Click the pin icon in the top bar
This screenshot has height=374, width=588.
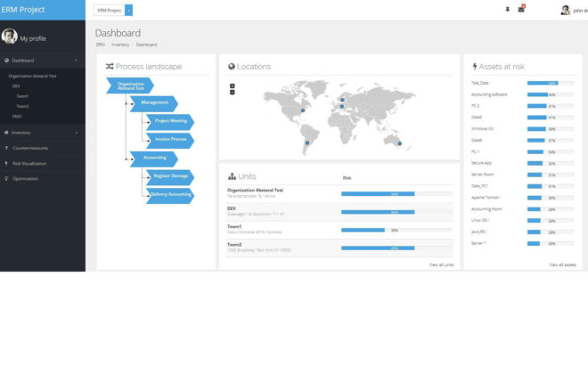(x=508, y=10)
